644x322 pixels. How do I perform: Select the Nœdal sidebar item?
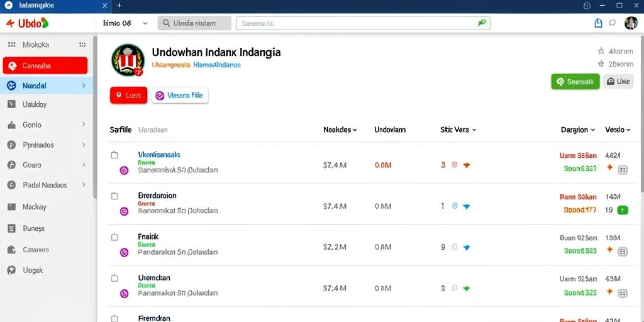(47, 86)
